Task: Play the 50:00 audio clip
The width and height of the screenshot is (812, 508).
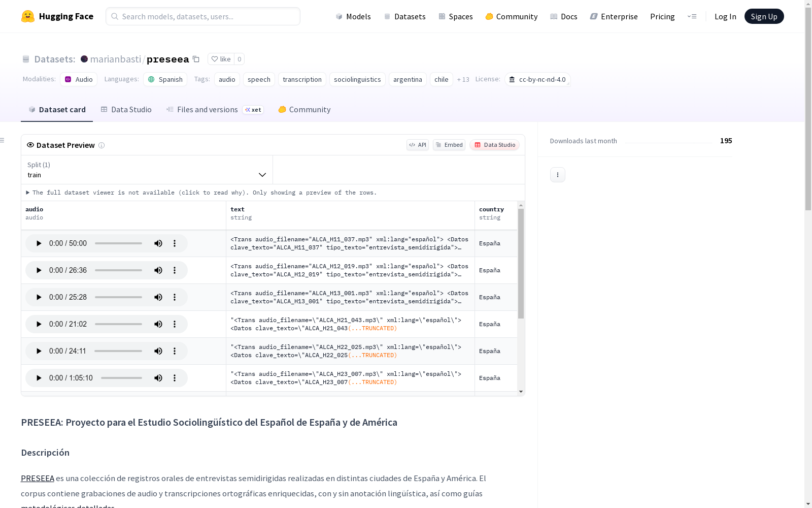Action: point(39,243)
